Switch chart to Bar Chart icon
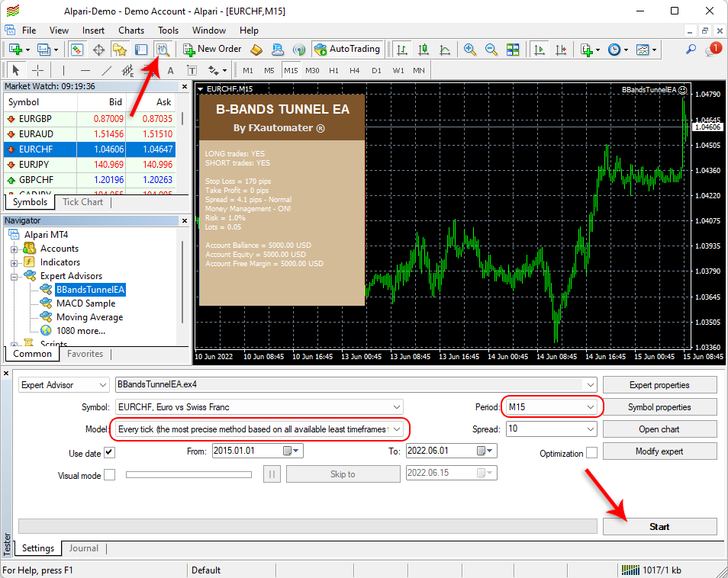Image resolution: width=728 pixels, height=578 pixels. click(x=402, y=50)
